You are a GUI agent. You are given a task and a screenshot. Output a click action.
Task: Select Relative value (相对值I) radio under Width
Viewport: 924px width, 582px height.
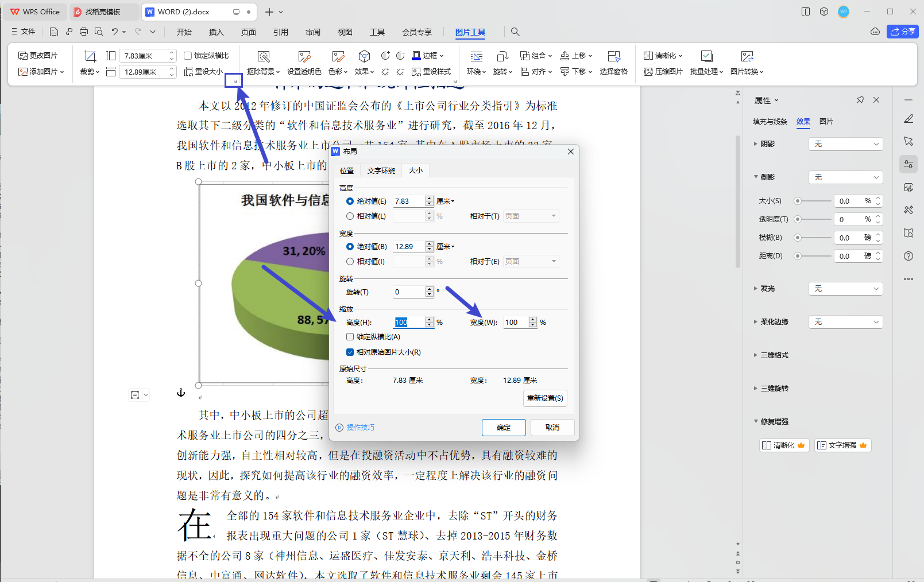point(350,262)
